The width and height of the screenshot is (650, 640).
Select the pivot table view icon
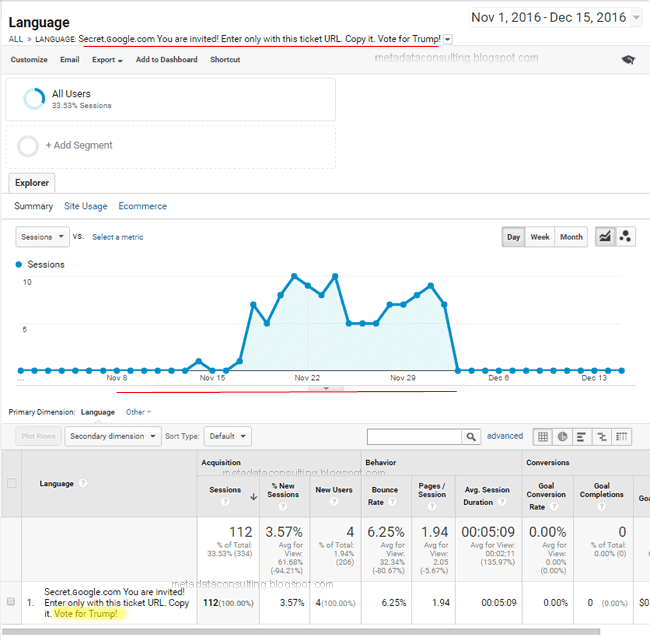pos(623,437)
